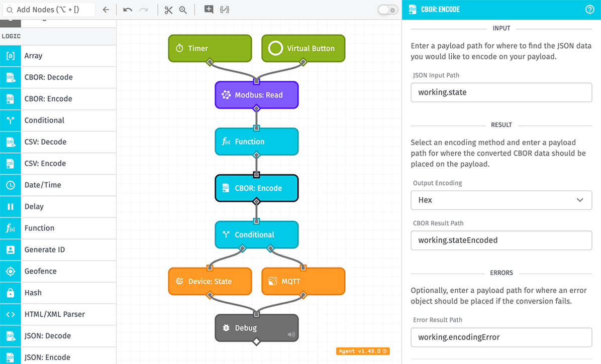
Task: Click the Geofence diamond icon in sidebar
Action: click(x=10, y=271)
